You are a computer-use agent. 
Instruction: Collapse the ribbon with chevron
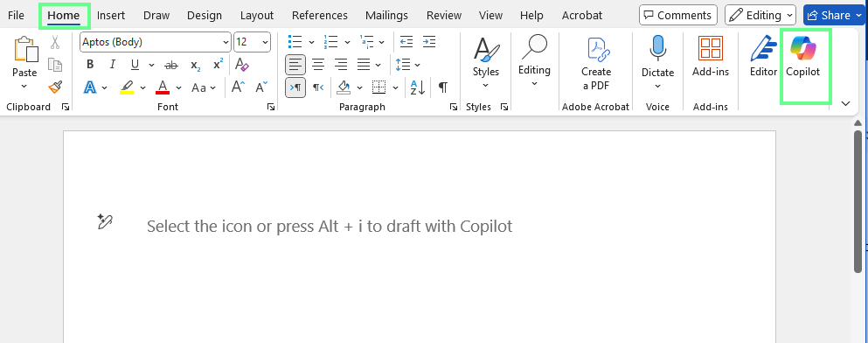845,103
